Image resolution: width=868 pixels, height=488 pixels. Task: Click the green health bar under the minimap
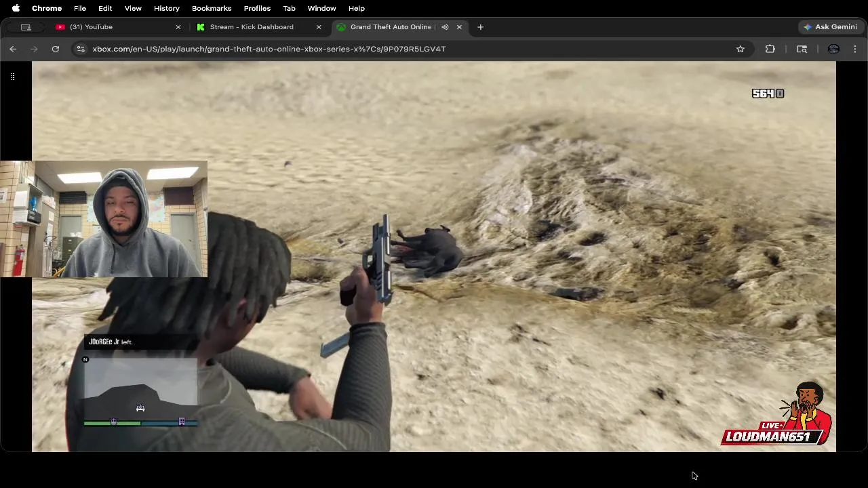click(113, 423)
